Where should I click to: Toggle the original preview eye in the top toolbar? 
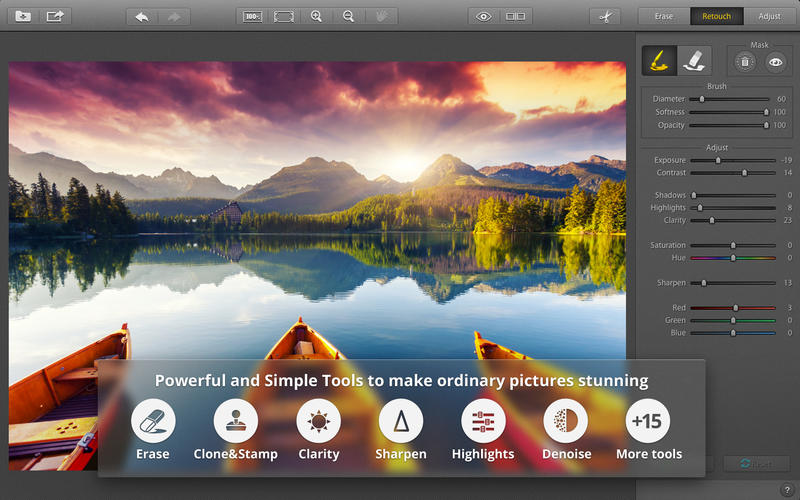click(x=484, y=17)
